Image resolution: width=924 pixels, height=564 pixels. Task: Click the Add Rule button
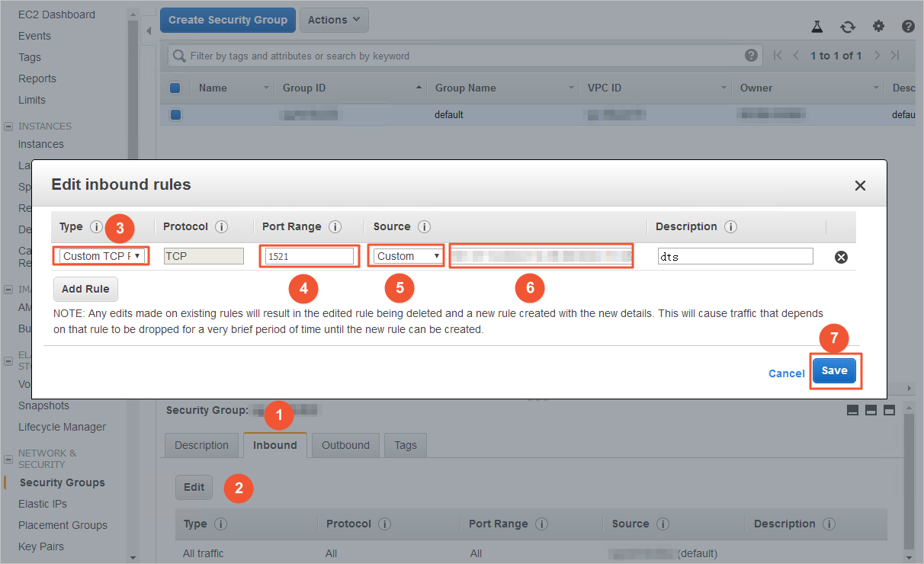[85, 289]
